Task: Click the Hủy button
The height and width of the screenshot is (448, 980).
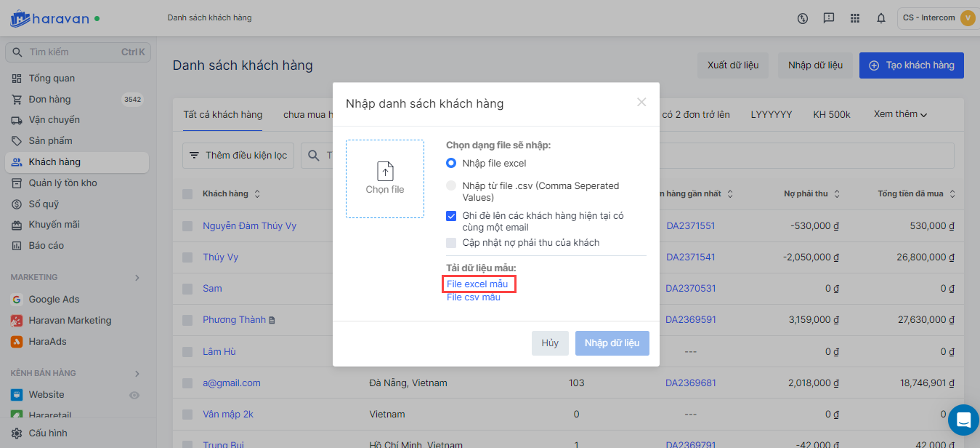Action: 550,343
